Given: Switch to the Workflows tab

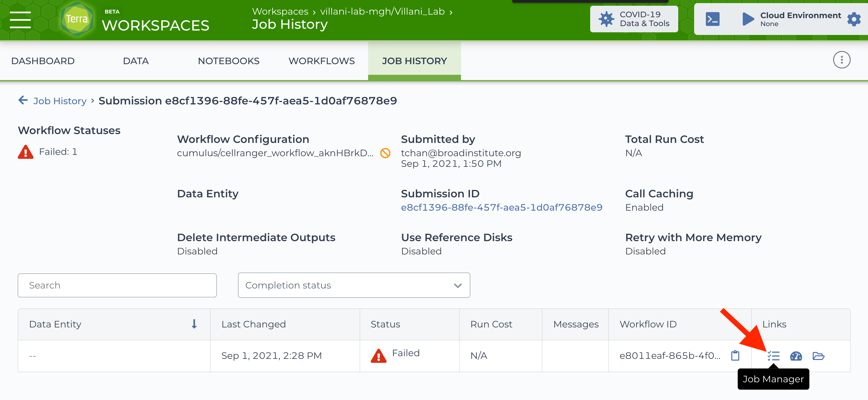Looking at the screenshot, I should pyautogui.click(x=321, y=61).
